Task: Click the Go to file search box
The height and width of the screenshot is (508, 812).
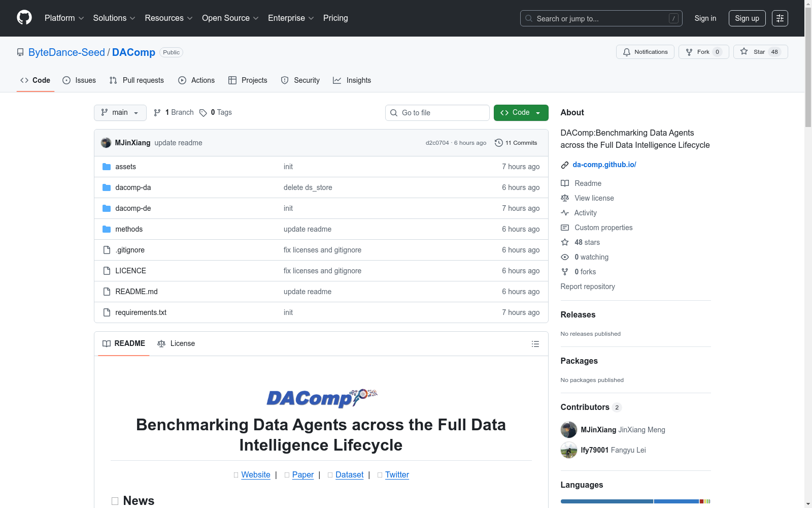Action: tap(437, 113)
